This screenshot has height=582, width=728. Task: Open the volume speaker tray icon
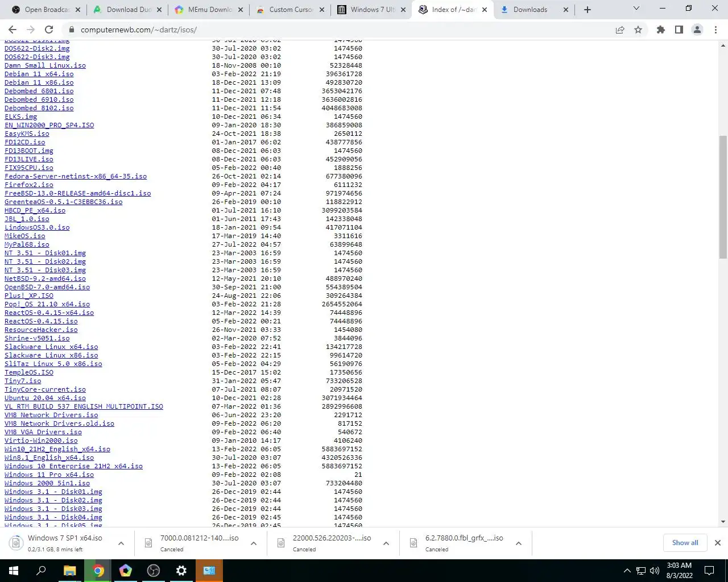(x=654, y=571)
